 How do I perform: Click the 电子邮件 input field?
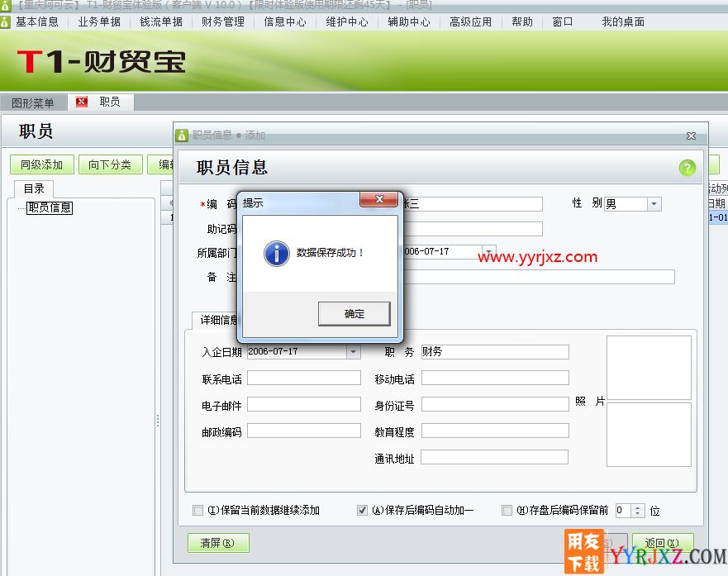click(304, 404)
